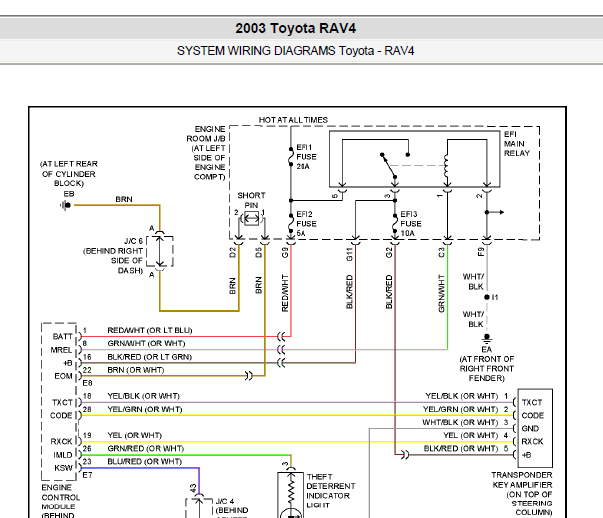Click connector label 'E8'

(87, 383)
